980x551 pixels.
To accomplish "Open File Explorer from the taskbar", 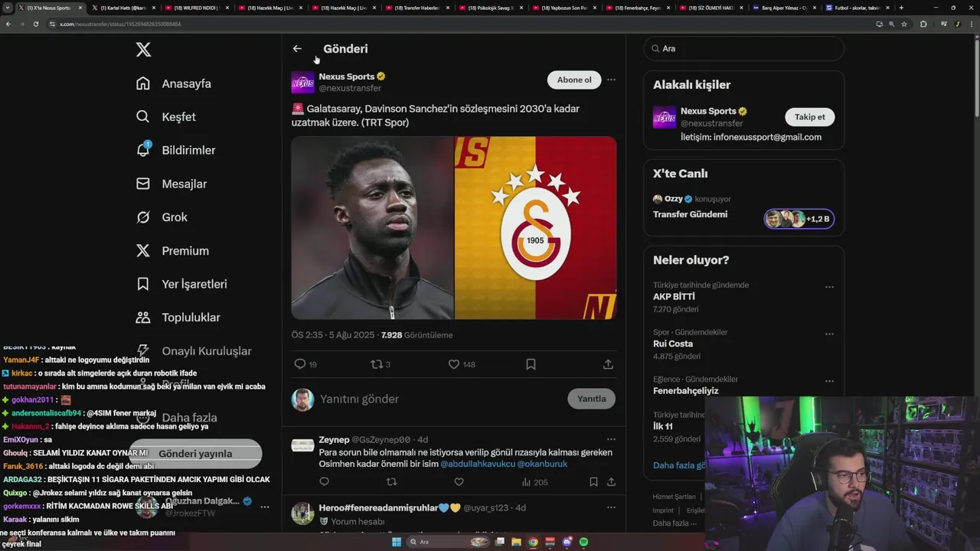I will point(516,542).
